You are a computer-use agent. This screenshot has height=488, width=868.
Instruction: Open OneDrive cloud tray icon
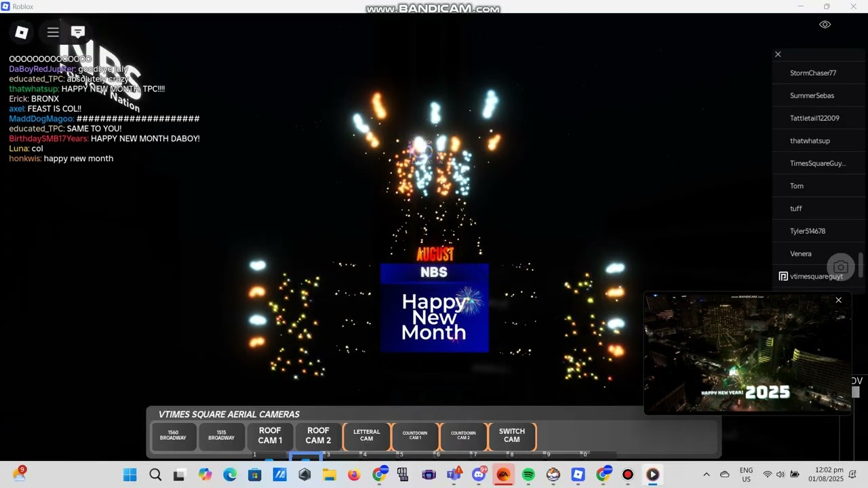(x=724, y=474)
